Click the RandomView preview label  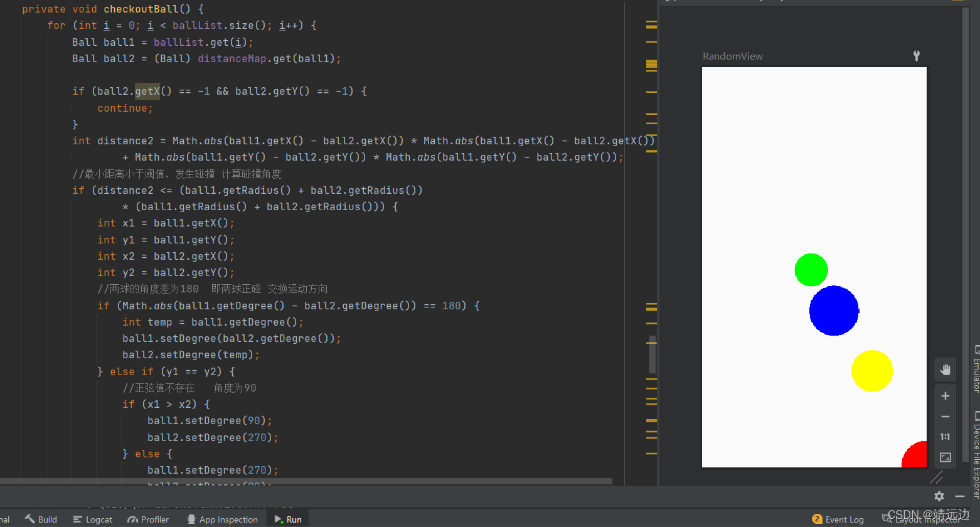[x=733, y=56]
